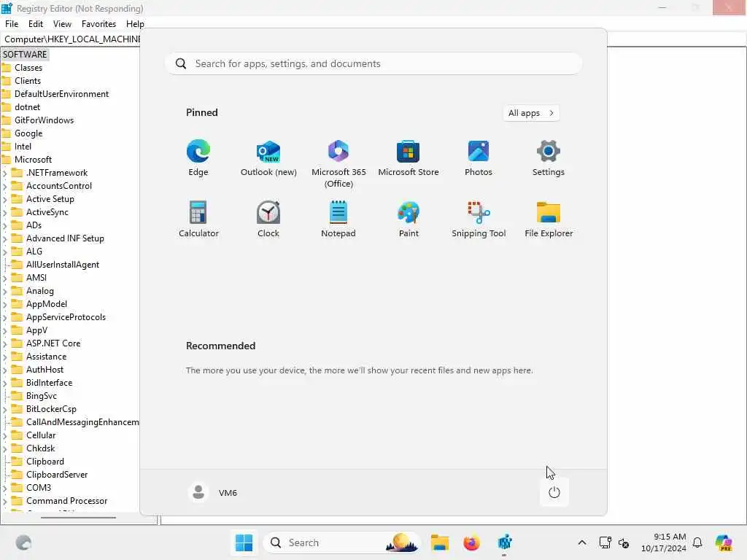Open Settings gear in pinned apps

pyautogui.click(x=549, y=158)
